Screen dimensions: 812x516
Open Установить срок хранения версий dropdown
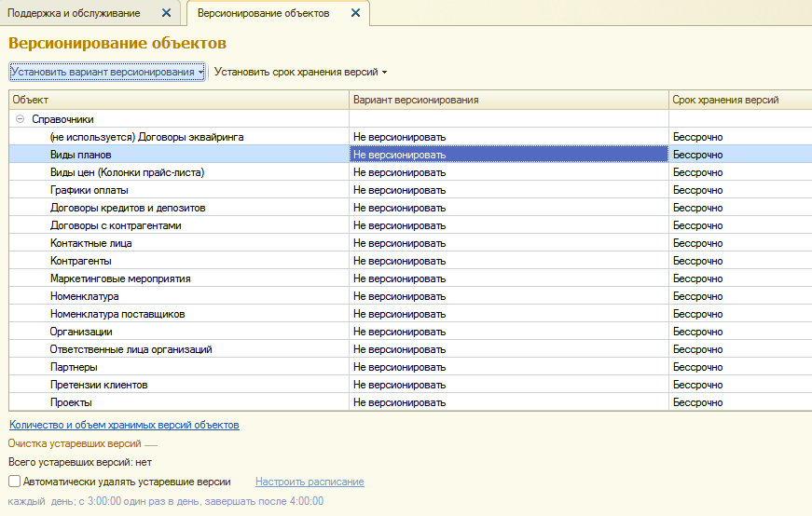coord(300,72)
